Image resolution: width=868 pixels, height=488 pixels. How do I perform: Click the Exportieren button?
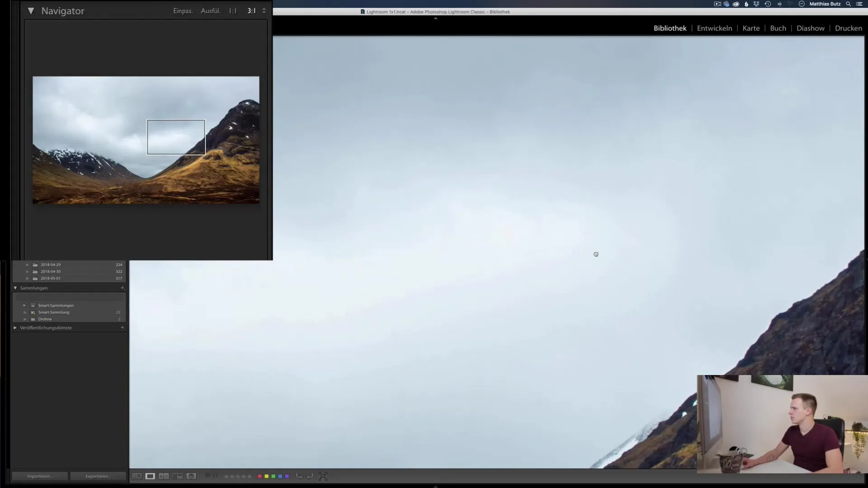coord(98,476)
